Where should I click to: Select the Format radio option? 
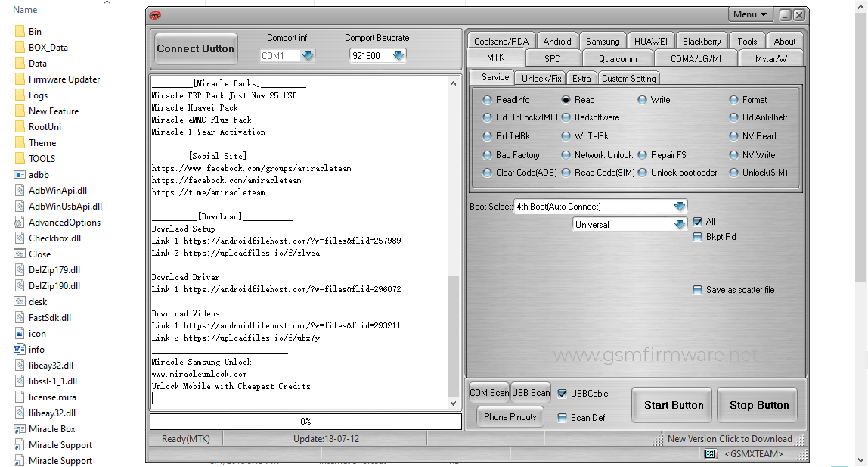click(x=733, y=100)
